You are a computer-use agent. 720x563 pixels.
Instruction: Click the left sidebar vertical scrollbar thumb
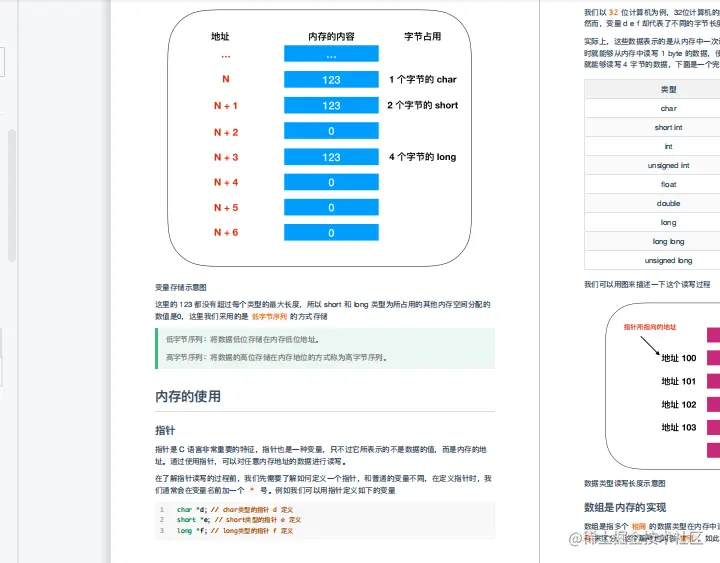[x=12, y=196]
